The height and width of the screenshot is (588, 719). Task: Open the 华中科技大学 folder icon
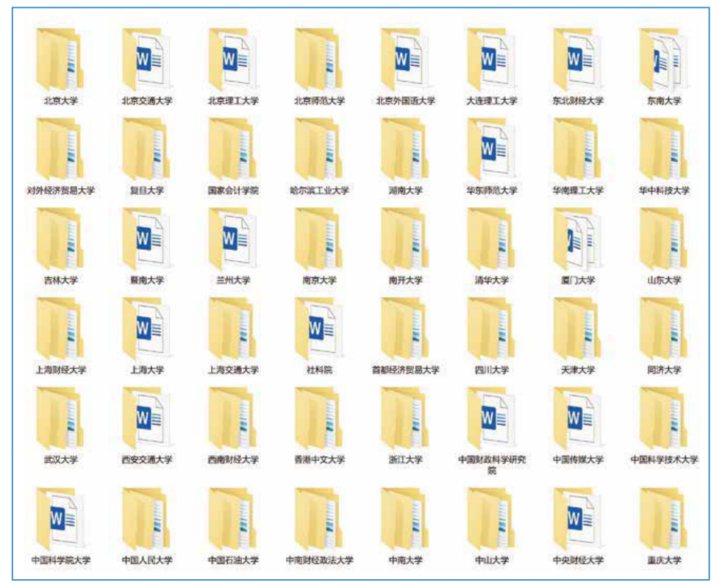[664, 149]
